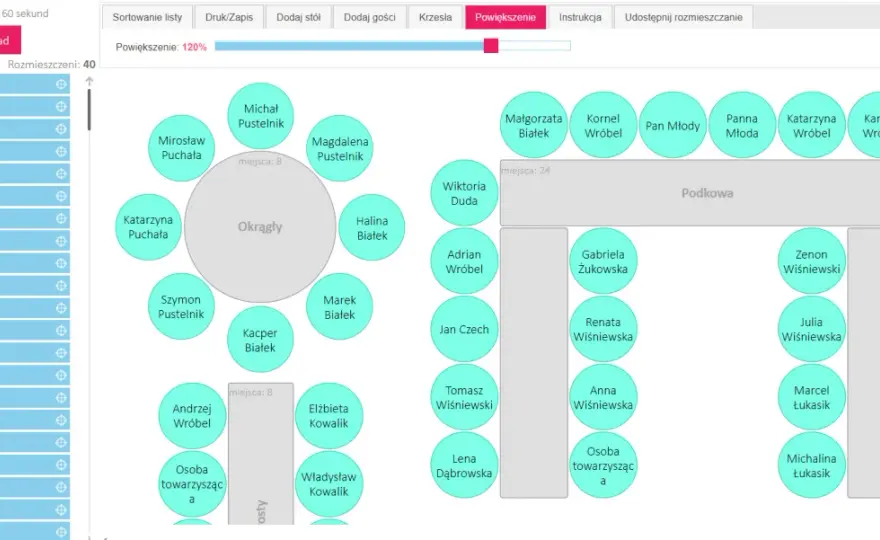The image size is (880, 540).
Task: Select guest Kacper Białek
Action: 260,339
